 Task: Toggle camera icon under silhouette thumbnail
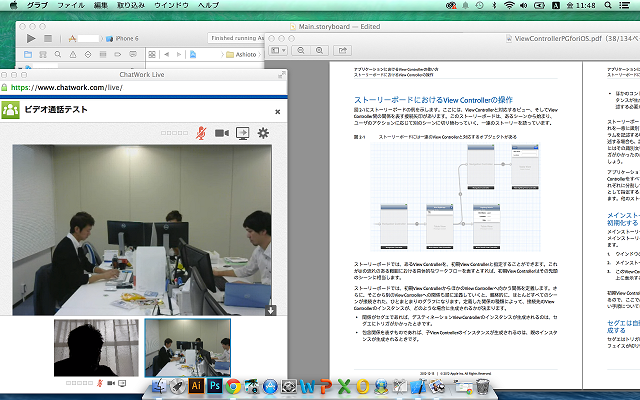(x=111, y=383)
